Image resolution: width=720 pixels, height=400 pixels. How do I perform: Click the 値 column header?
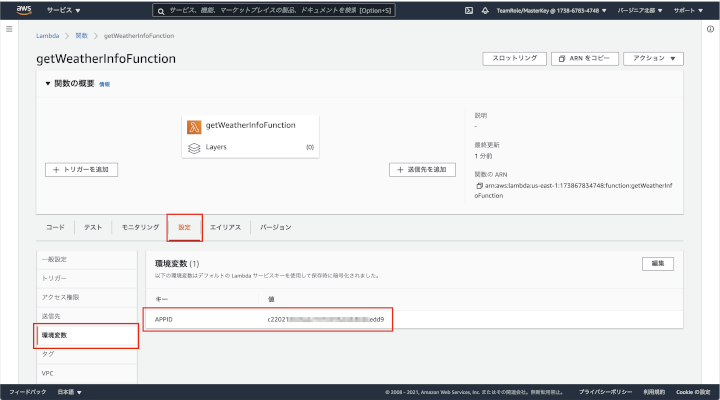tap(271, 299)
